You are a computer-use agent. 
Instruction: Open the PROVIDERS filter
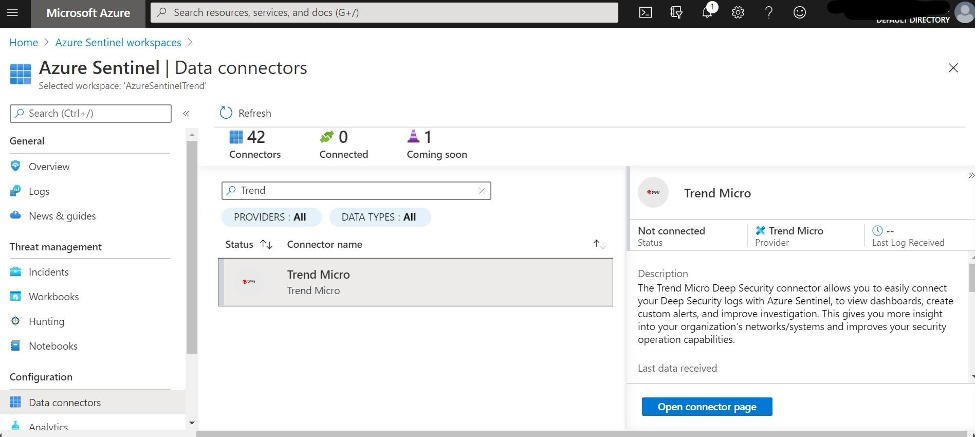[271, 217]
